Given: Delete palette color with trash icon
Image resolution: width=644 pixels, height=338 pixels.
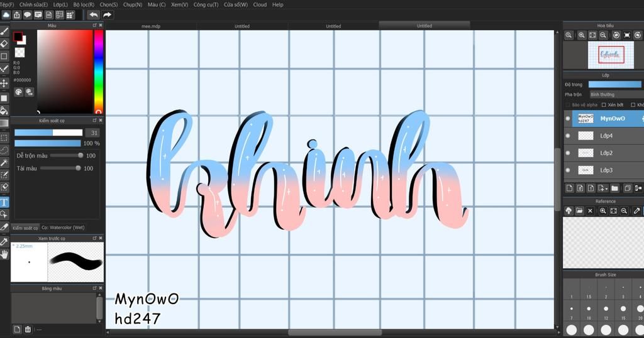Looking at the screenshot, I should (x=28, y=329).
